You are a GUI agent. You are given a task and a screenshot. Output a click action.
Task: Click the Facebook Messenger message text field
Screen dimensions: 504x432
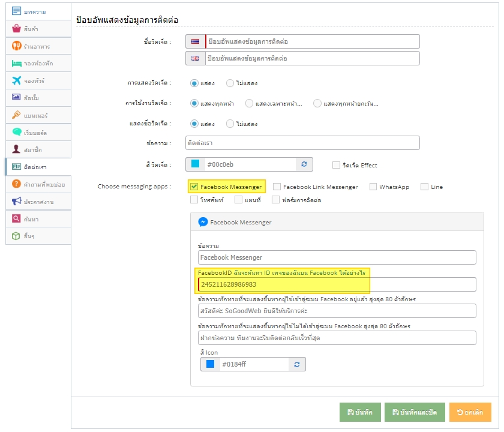pos(337,257)
